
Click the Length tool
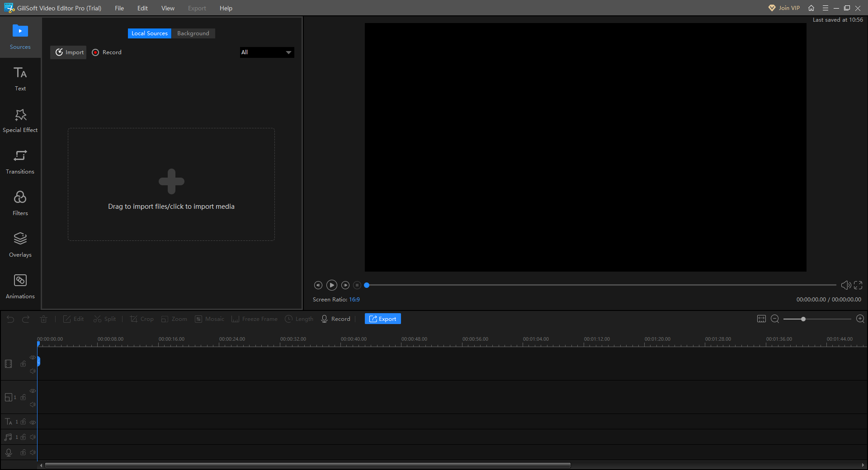tap(299, 319)
